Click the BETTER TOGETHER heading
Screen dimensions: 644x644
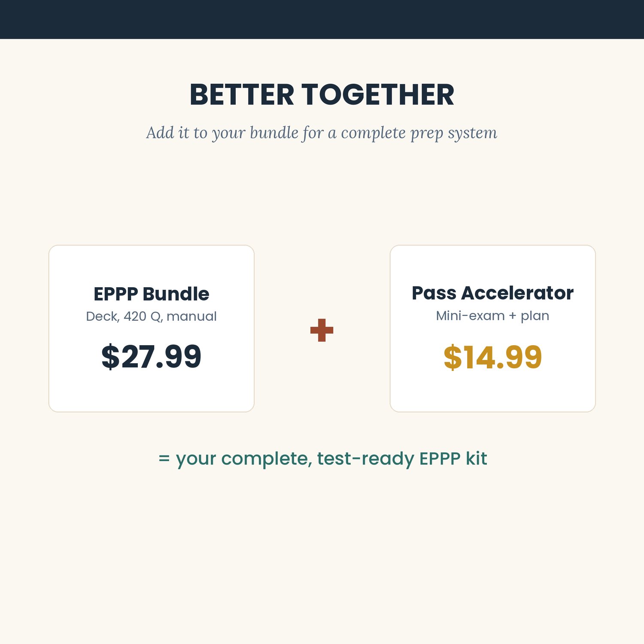click(322, 95)
